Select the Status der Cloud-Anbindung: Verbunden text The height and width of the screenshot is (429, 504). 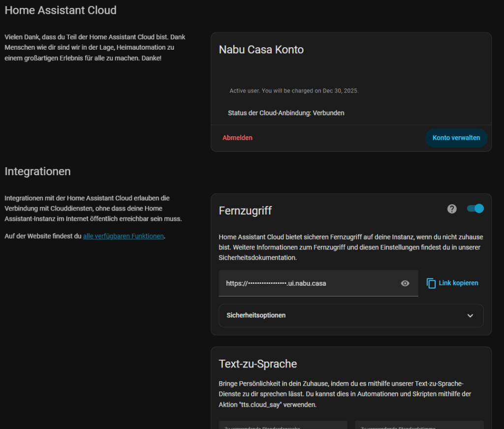[x=286, y=113]
